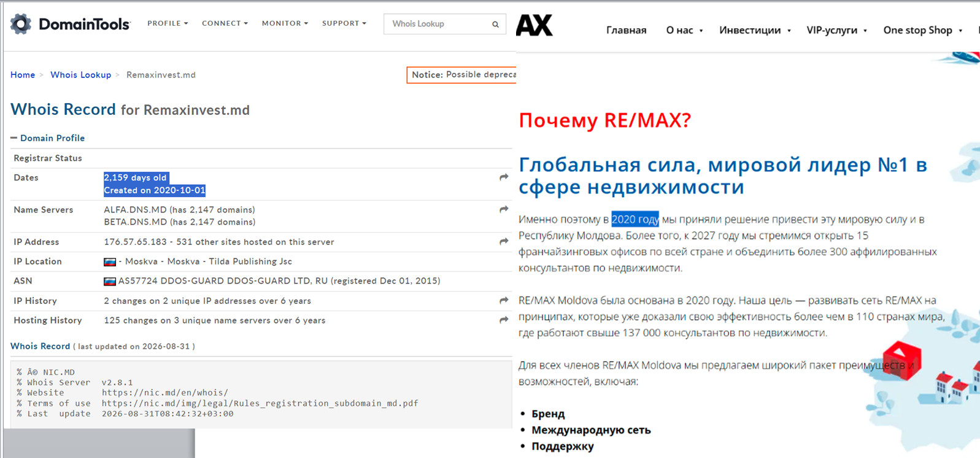
Task: Click the share arrow in the IP History row
Action: click(x=504, y=301)
